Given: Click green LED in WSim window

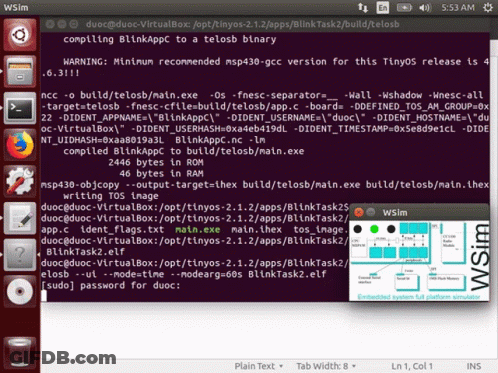Looking at the screenshot, I should click(x=374, y=229).
